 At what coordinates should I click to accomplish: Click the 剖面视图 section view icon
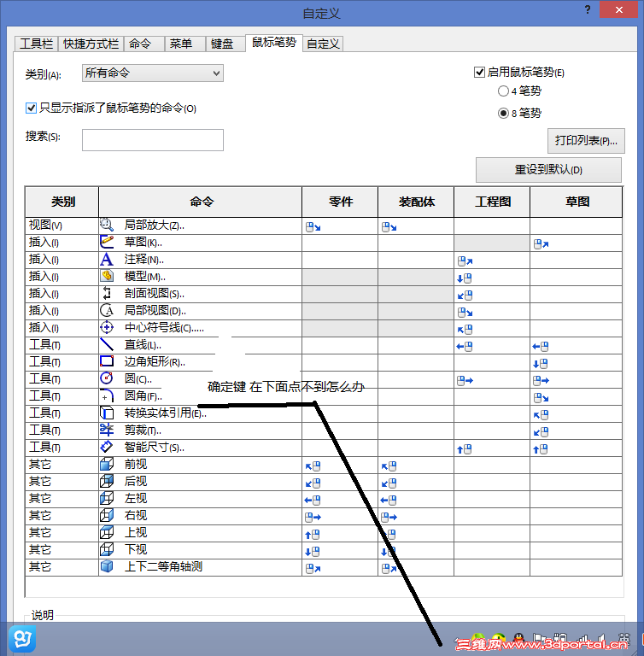pos(107,293)
